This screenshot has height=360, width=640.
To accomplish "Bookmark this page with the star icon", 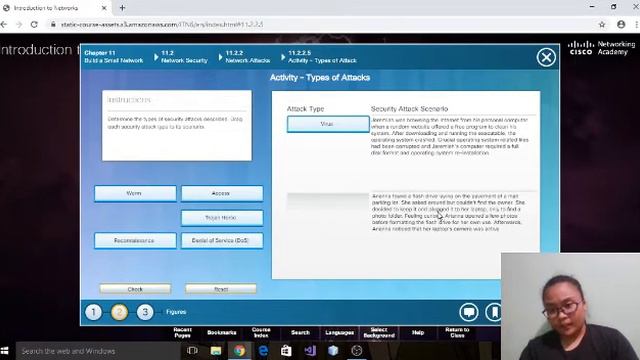I will [602, 24].
